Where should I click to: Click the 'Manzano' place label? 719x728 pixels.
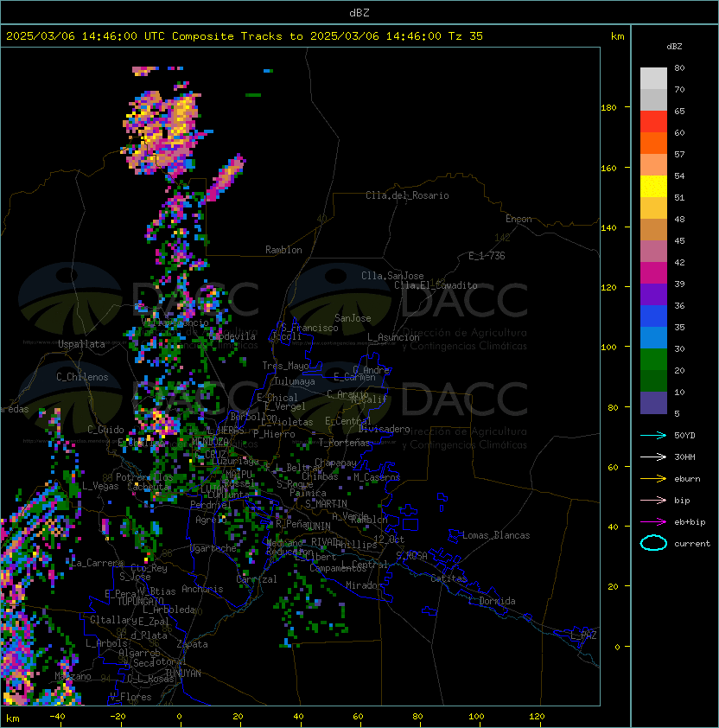pos(73,676)
